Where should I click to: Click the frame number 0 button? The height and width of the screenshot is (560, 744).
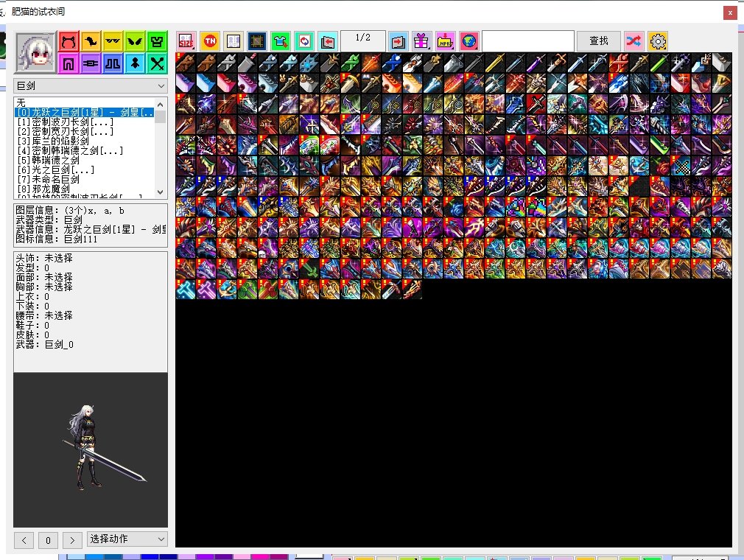(x=48, y=540)
